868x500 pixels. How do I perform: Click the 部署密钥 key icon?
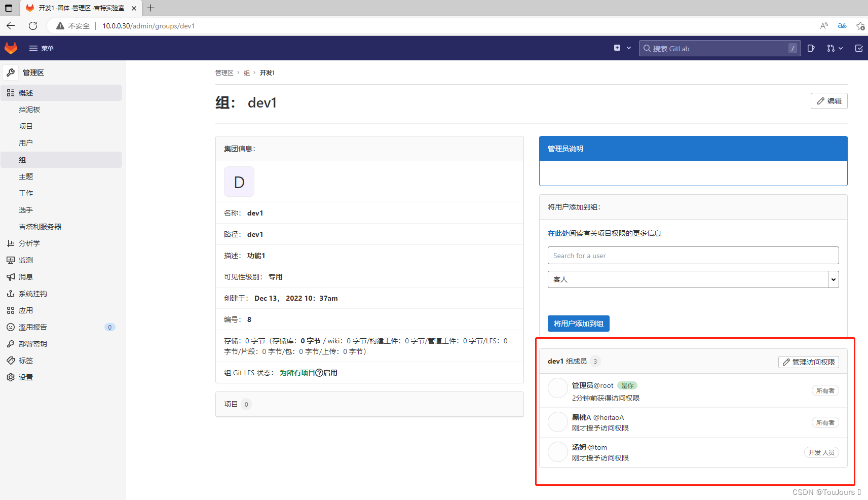coord(11,344)
